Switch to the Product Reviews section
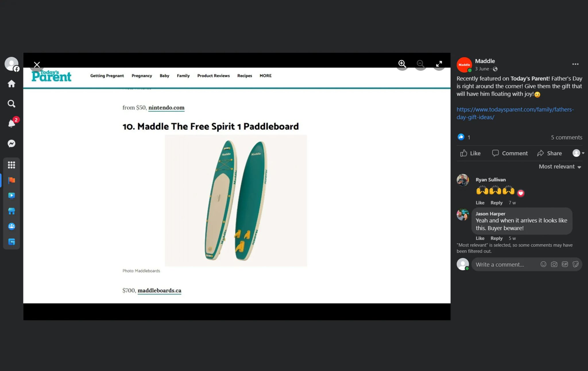588x371 pixels. pos(213,76)
